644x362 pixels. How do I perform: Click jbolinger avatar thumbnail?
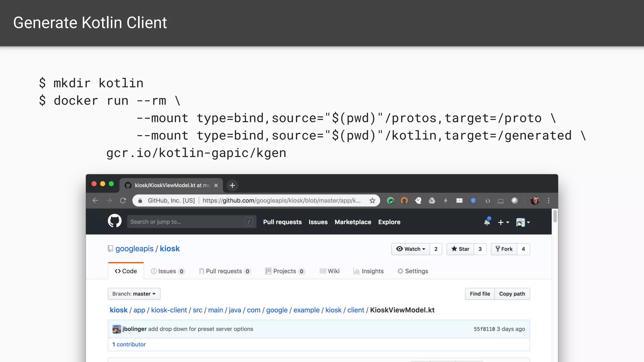pyautogui.click(x=117, y=329)
